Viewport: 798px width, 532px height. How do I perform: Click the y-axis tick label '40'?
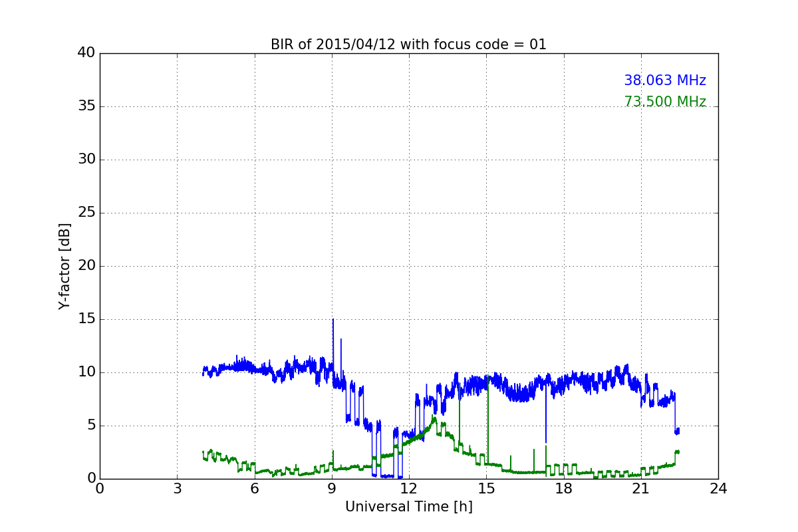(86, 53)
